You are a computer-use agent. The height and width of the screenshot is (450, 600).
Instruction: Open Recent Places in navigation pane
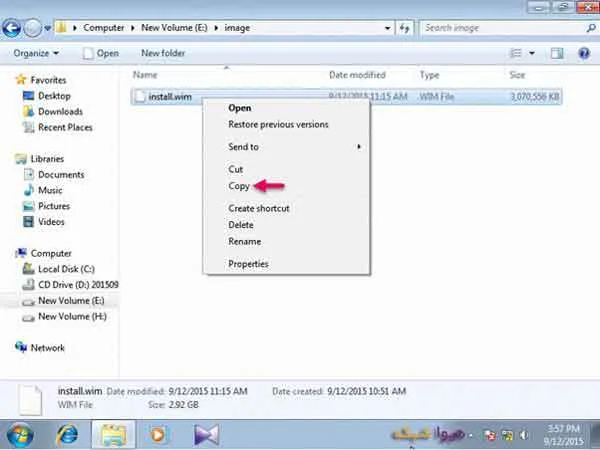[65, 127]
